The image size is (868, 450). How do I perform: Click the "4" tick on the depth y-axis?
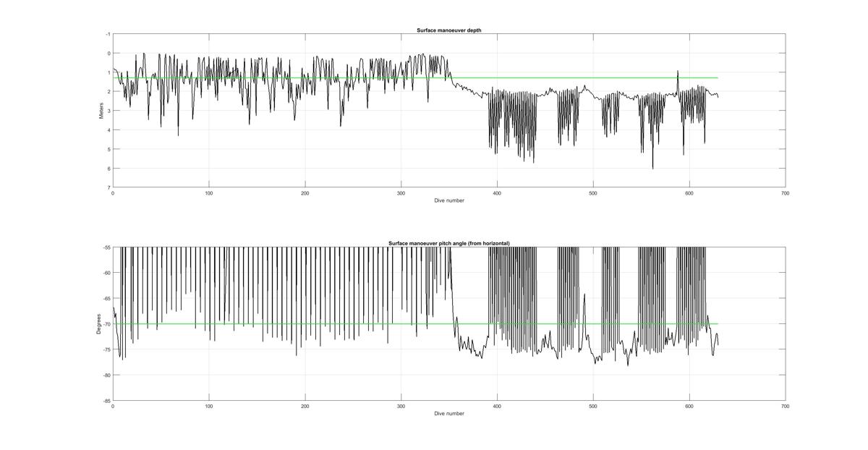click(x=109, y=130)
